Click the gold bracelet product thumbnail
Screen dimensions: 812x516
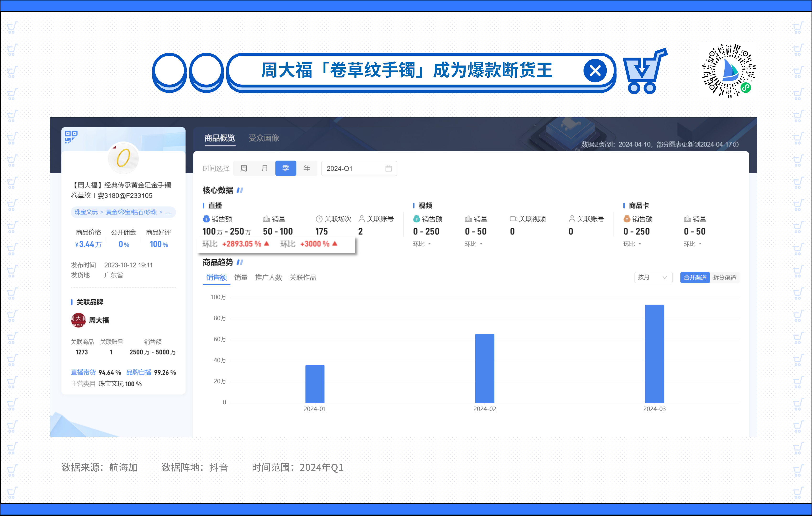pyautogui.click(x=123, y=158)
